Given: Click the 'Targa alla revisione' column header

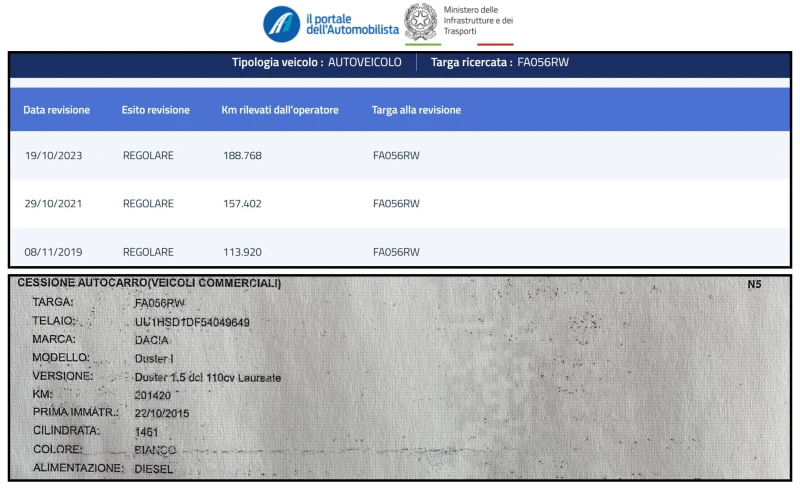Looking at the screenshot, I should click(x=416, y=110).
